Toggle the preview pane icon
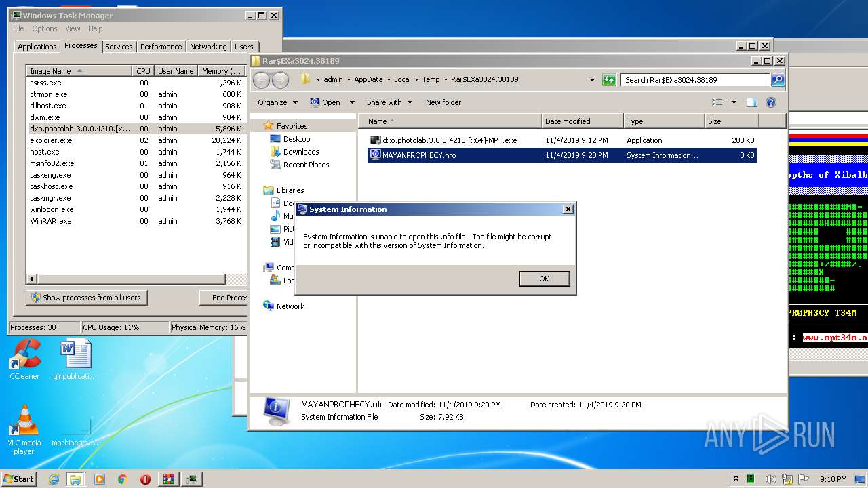This screenshot has height=488, width=868. click(751, 102)
